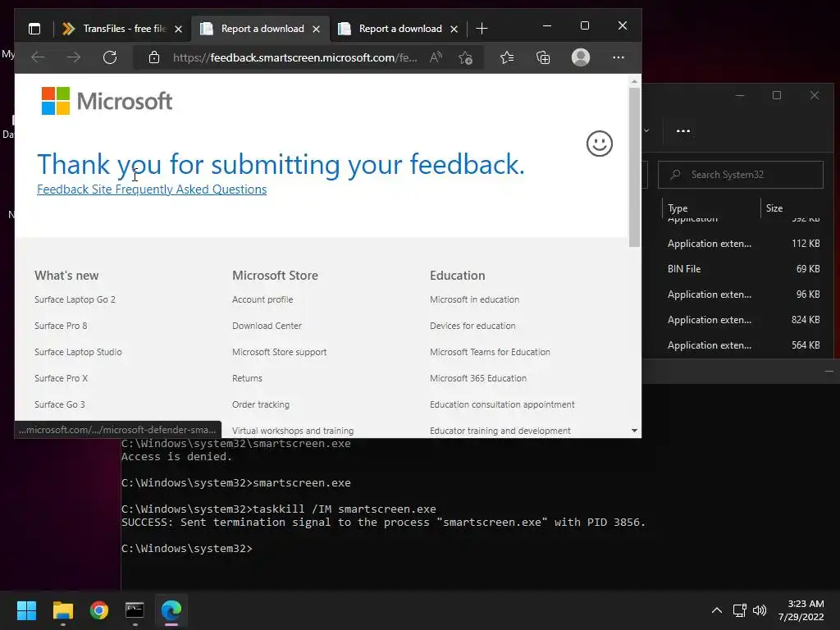Open Microsoft Store support link
Image resolution: width=840 pixels, height=630 pixels.
click(x=279, y=352)
